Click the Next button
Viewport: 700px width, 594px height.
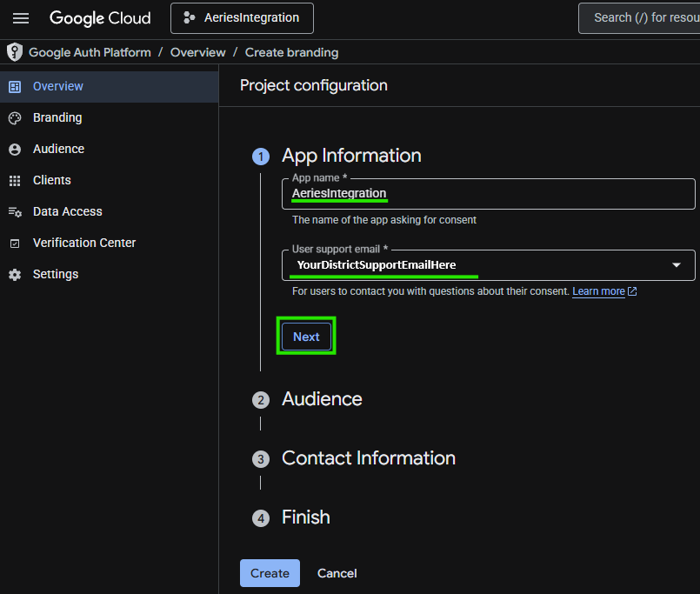(306, 337)
